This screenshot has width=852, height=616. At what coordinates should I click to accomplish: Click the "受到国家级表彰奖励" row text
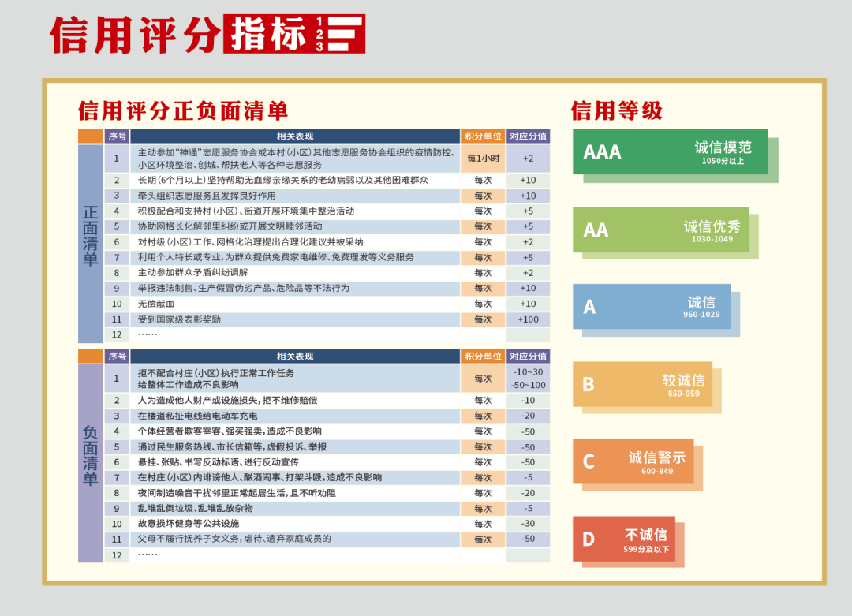(x=179, y=319)
